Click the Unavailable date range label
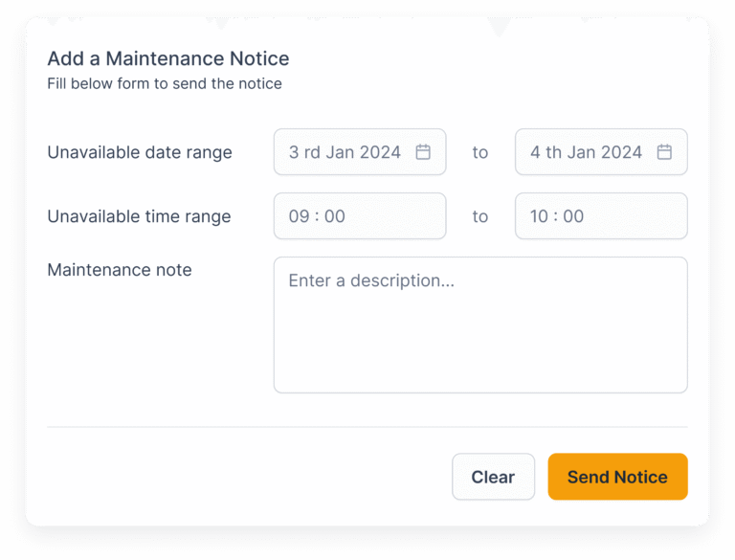Viewport: 735px width, 560px height. pyautogui.click(x=140, y=152)
